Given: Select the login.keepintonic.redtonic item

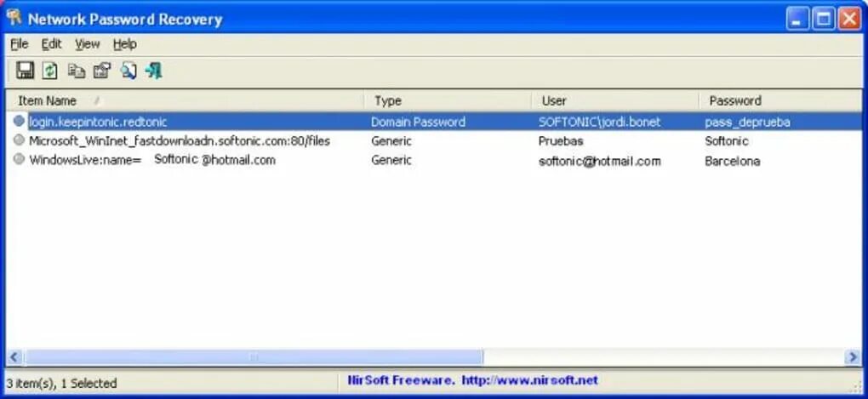Looking at the screenshot, I should coord(98,122).
